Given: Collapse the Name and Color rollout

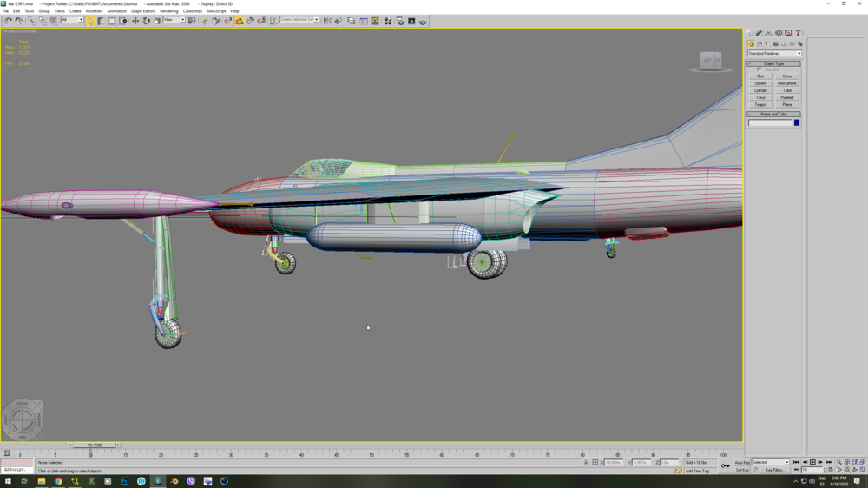Looking at the screenshot, I should 773,114.
